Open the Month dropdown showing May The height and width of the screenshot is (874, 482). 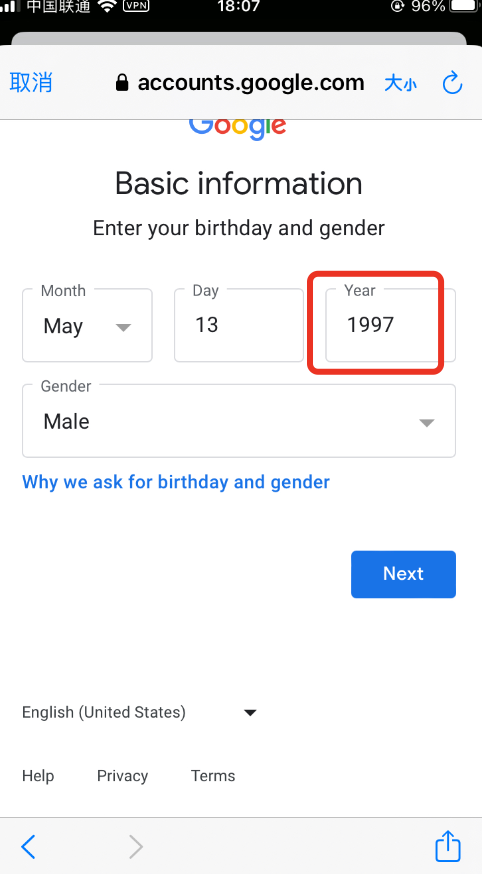(87, 325)
